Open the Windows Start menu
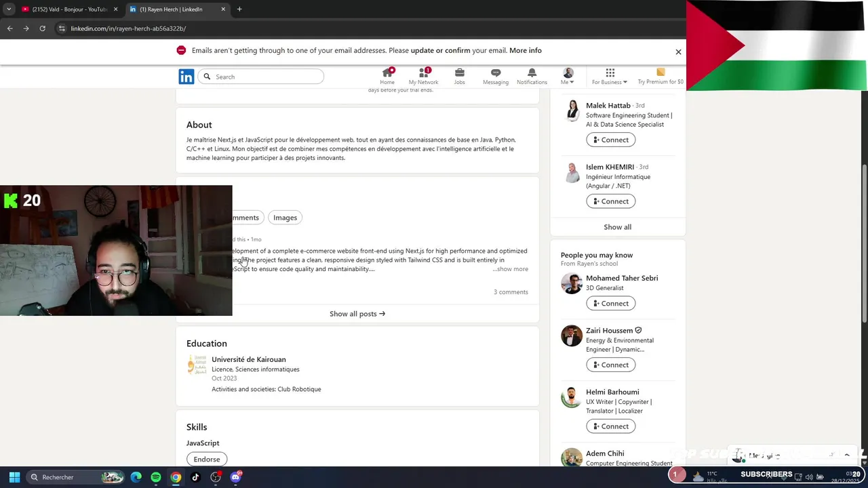 [x=14, y=477]
